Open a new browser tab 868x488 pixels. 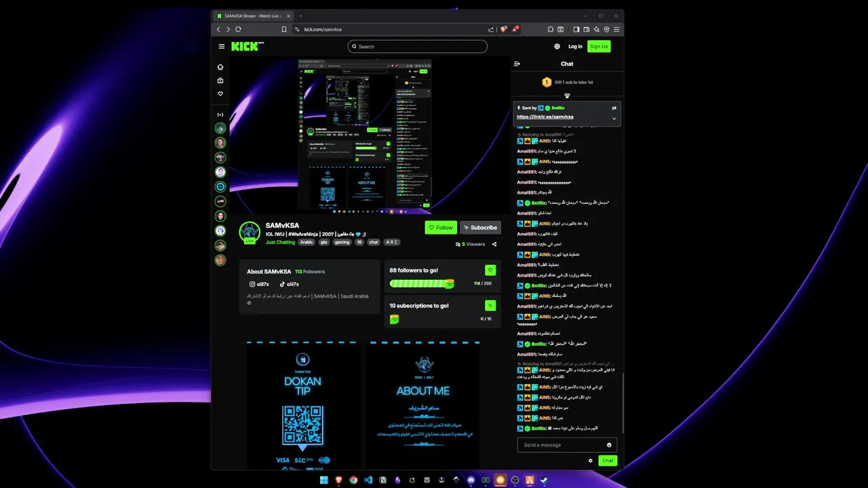point(300,16)
